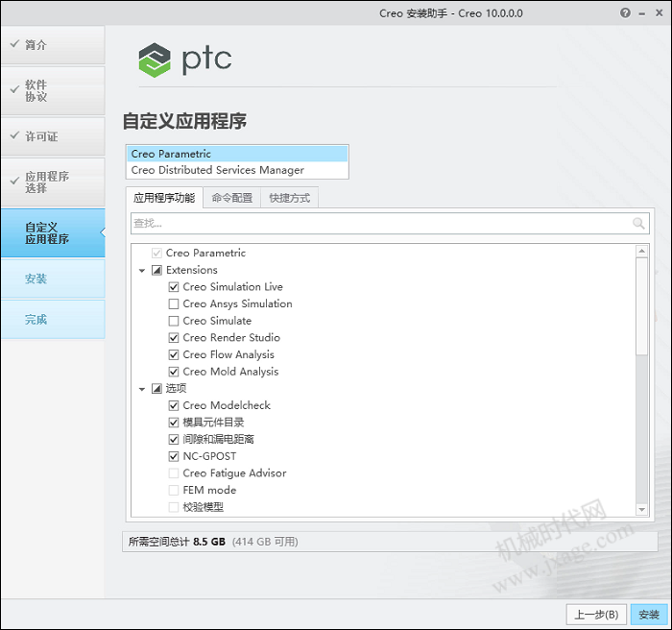Select Creo Distributed Services Manager
The width and height of the screenshot is (672, 630).
click(236, 170)
